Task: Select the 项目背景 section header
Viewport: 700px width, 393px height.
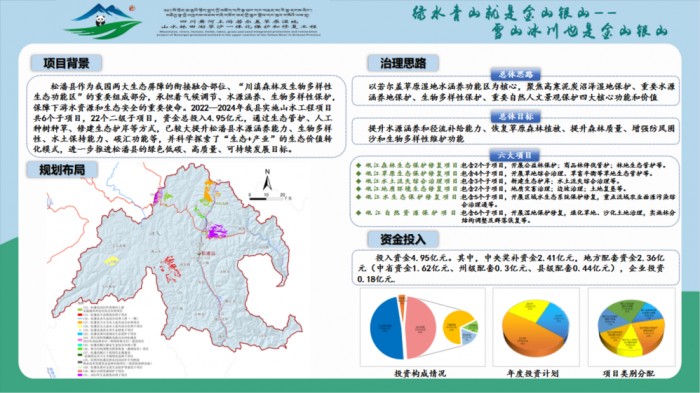Action: [67, 63]
